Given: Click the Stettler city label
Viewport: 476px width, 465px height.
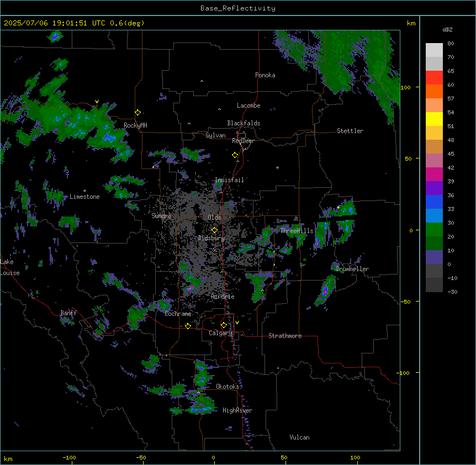Looking at the screenshot, I should pos(350,131).
